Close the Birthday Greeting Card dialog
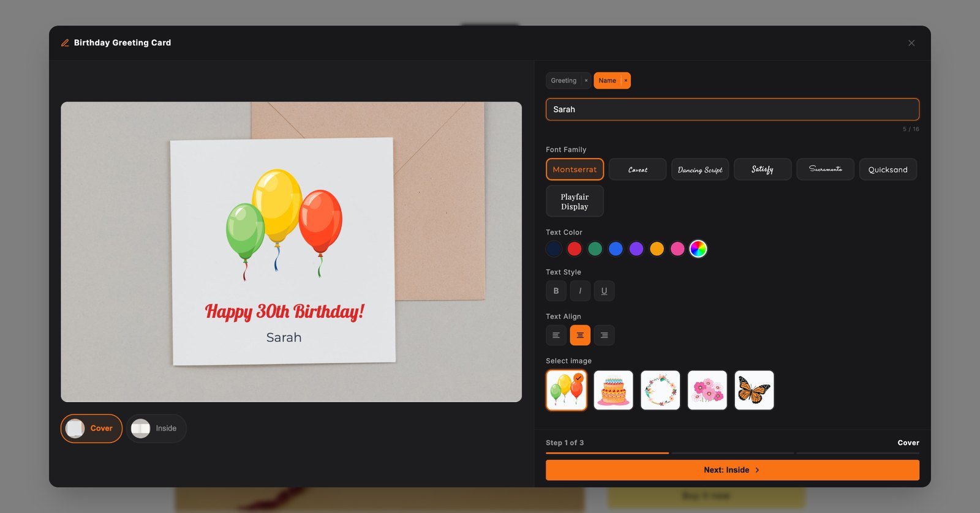Image resolution: width=980 pixels, height=513 pixels. (x=911, y=43)
